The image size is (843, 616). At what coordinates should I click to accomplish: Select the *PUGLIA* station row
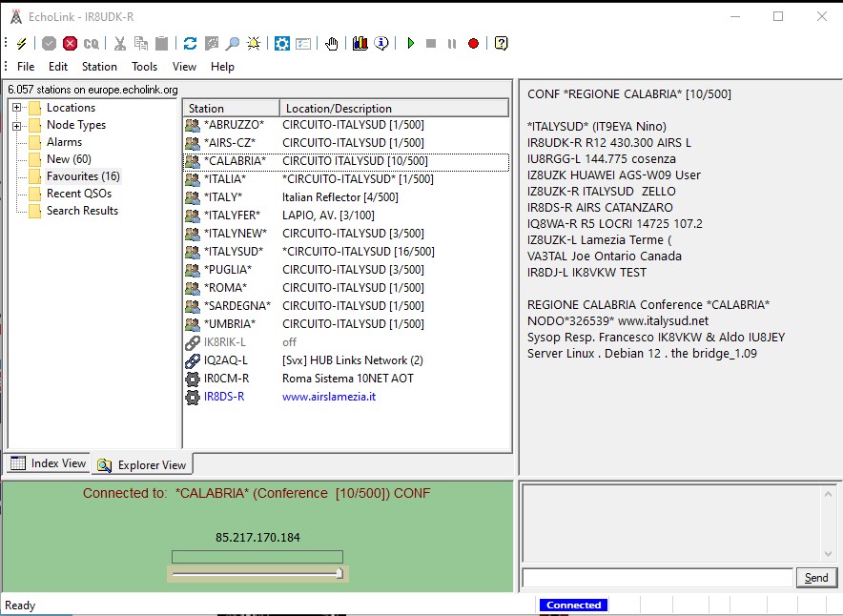pos(346,270)
